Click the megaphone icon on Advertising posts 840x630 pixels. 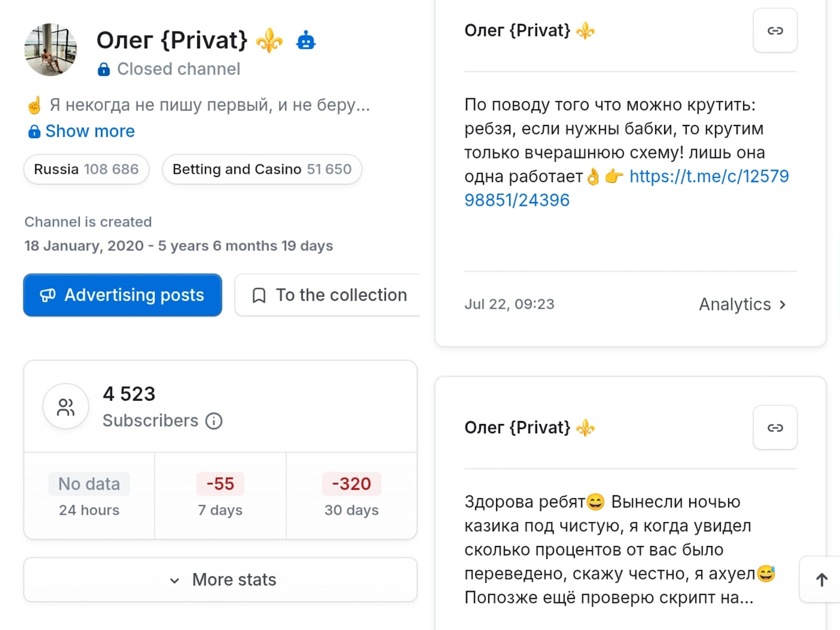[x=48, y=295]
